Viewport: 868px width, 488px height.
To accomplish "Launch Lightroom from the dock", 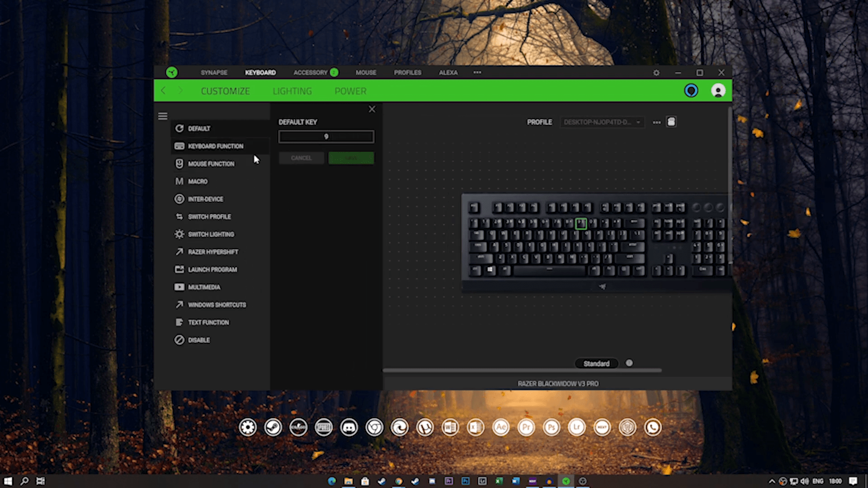I will click(577, 427).
